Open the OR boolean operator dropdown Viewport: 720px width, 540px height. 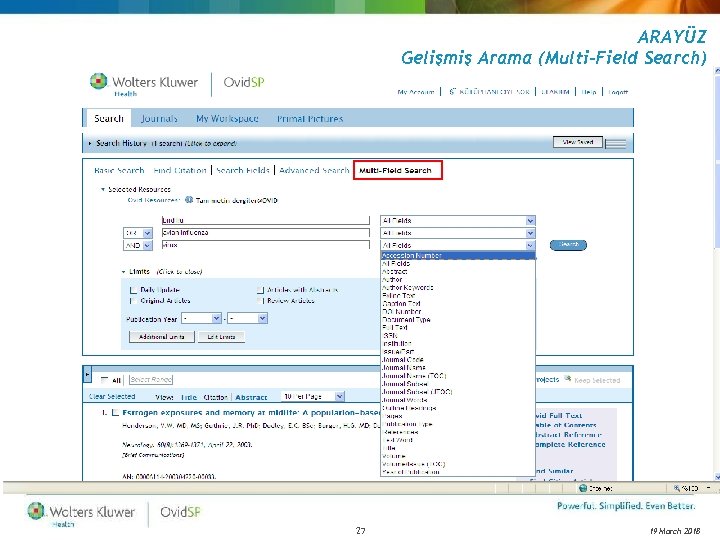138,233
